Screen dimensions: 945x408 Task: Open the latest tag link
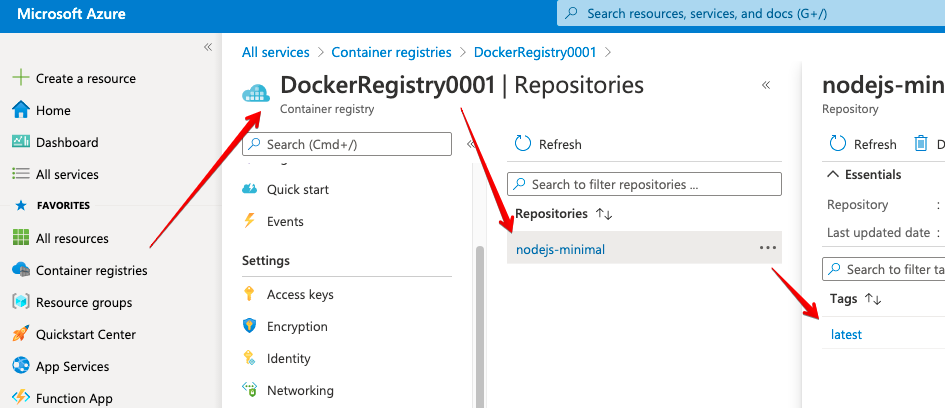846,334
